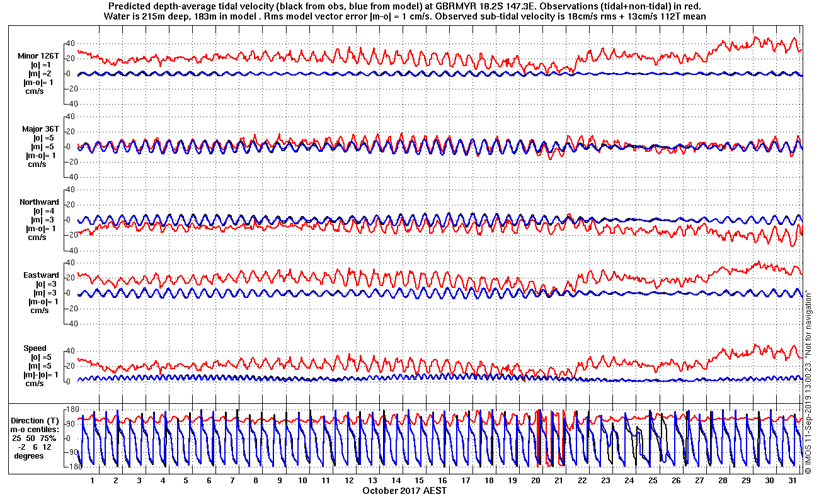Click the day "10" x-axis label
The height and width of the screenshot is (504, 819).
[302, 480]
